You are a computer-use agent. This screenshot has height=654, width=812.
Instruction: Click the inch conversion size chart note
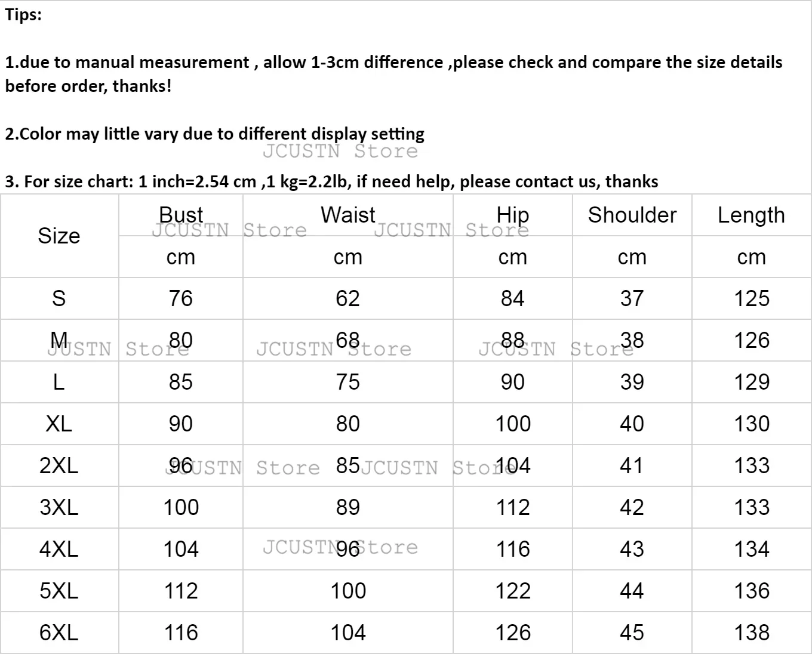[331, 181]
